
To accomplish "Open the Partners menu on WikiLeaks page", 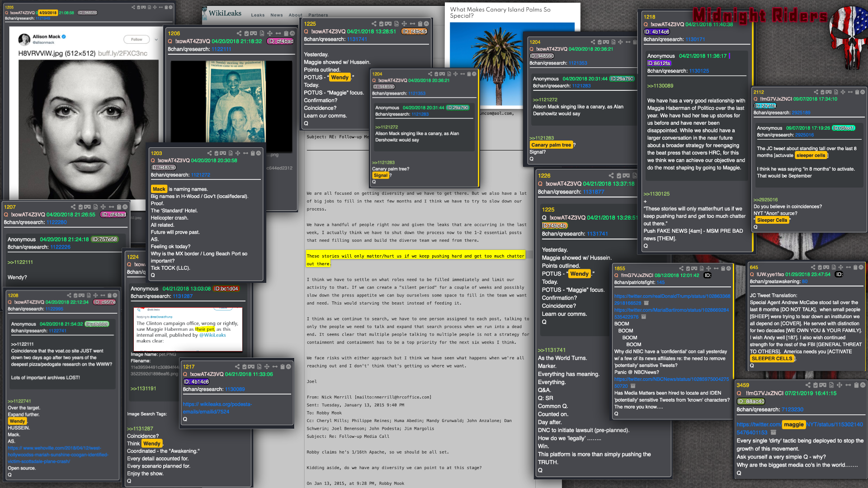I will tap(318, 15).
